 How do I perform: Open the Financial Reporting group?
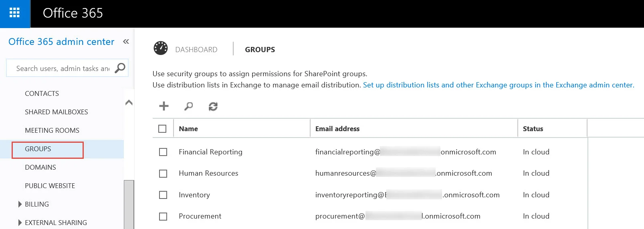coord(211,152)
